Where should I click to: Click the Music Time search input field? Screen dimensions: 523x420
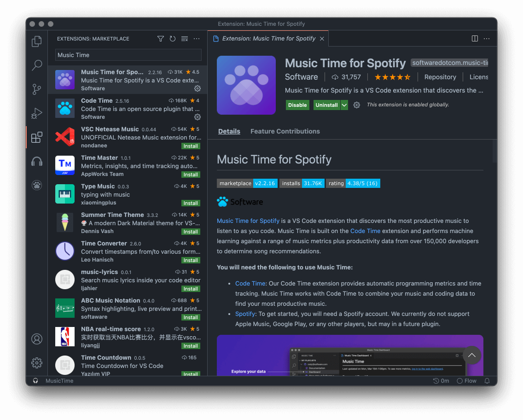128,55
